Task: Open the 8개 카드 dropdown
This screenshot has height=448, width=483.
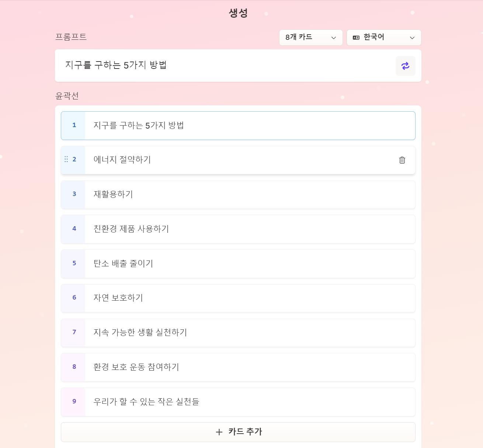Action: pos(311,38)
